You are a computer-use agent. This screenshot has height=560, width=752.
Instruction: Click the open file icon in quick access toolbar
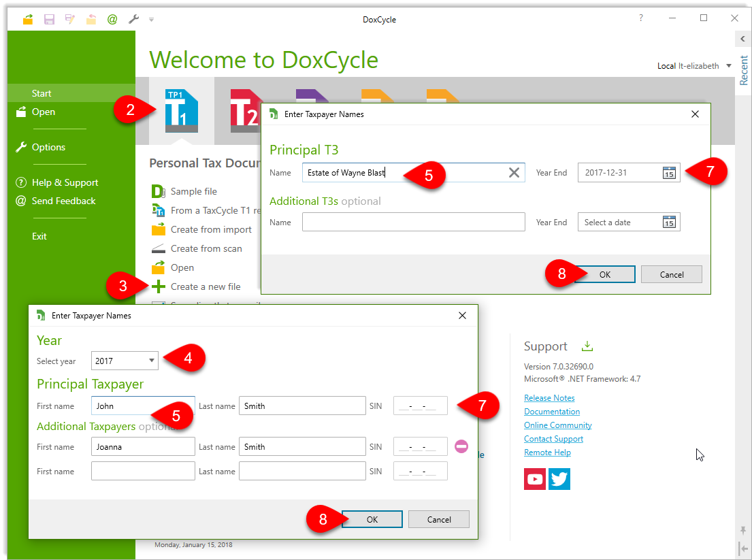(x=28, y=19)
